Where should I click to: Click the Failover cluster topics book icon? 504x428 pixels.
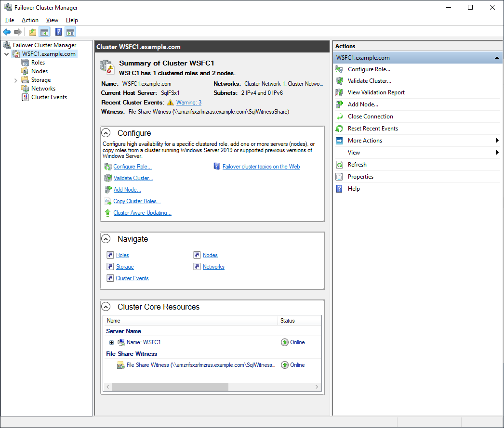tap(217, 166)
